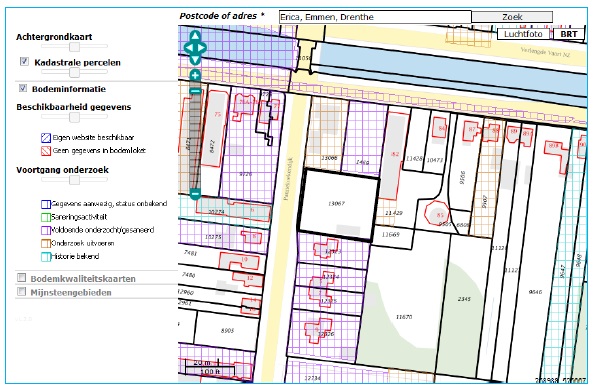Pan the map north with up arrow
The height and width of the screenshot is (391, 595).
pos(195,36)
